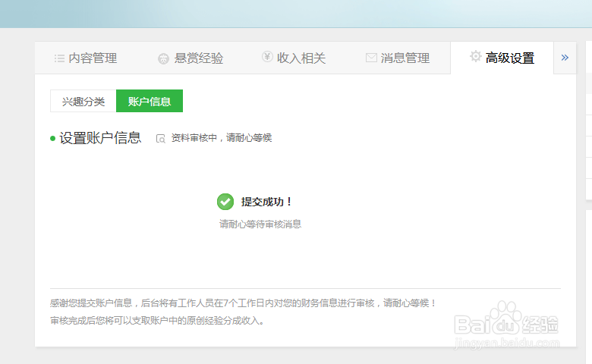Expand more tabs with the double-arrow button
Viewport: 592px width, 364px height.
(x=565, y=58)
